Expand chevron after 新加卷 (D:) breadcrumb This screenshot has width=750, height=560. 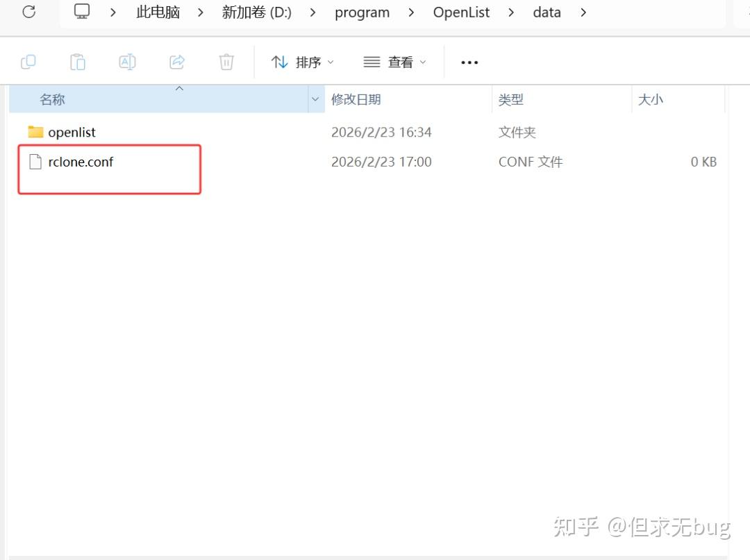(x=312, y=12)
